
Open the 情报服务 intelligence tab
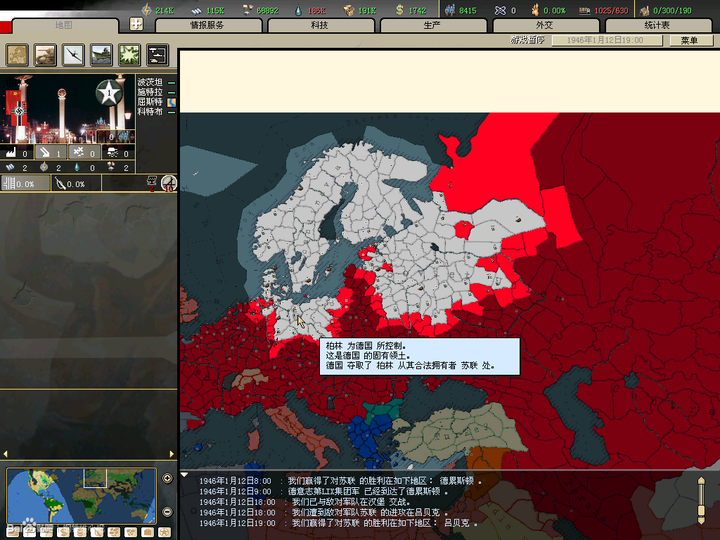click(208, 25)
